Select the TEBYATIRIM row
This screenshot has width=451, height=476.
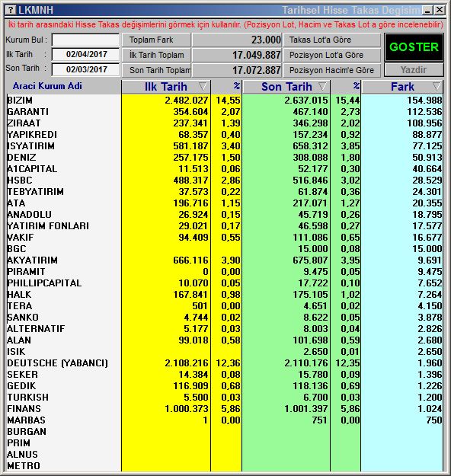tap(225, 192)
